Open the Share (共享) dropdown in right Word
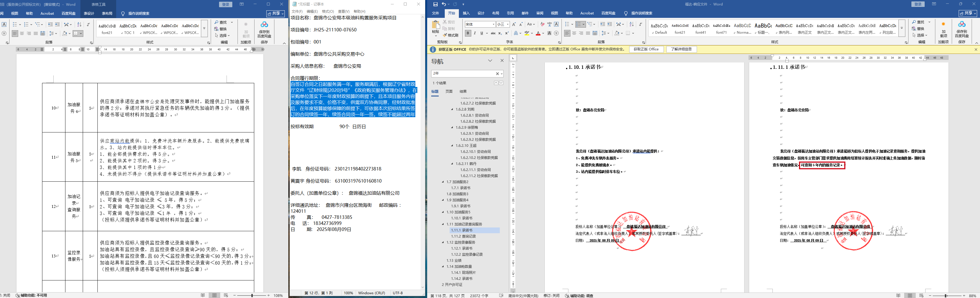Viewport: 980px width, 298px height. pos(967,13)
